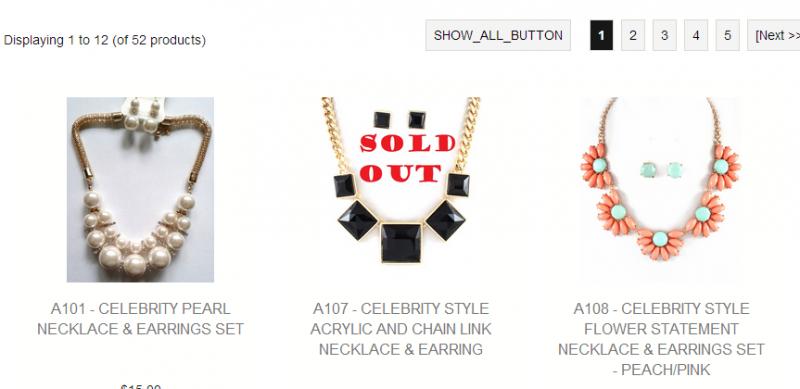Screen dimensions: 800x389
Task: Click the black square earrings in A107 photo
Action: click(x=399, y=120)
